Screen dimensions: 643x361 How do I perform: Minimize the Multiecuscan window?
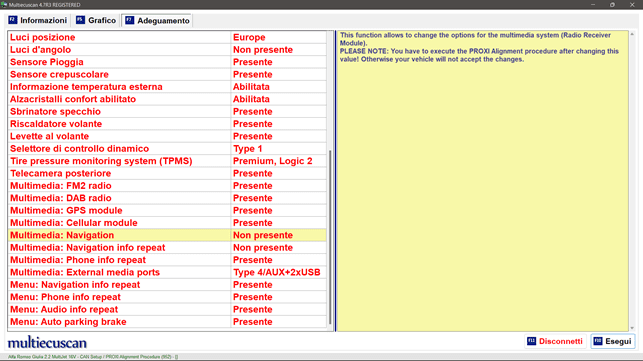pyautogui.click(x=593, y=5)
